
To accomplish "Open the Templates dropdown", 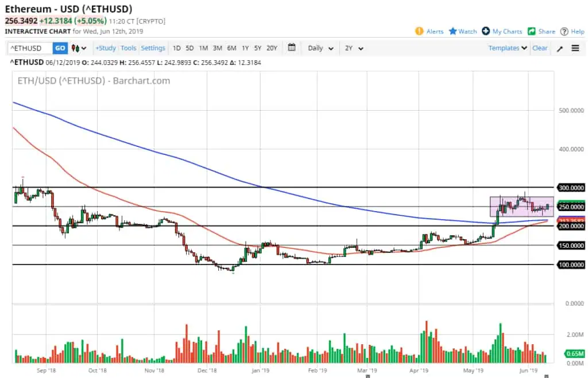I will [x=508, y=48].
